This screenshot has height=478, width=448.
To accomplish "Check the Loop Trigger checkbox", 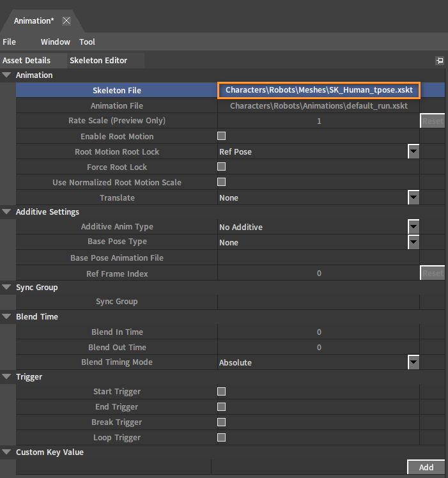I will 221,438.
